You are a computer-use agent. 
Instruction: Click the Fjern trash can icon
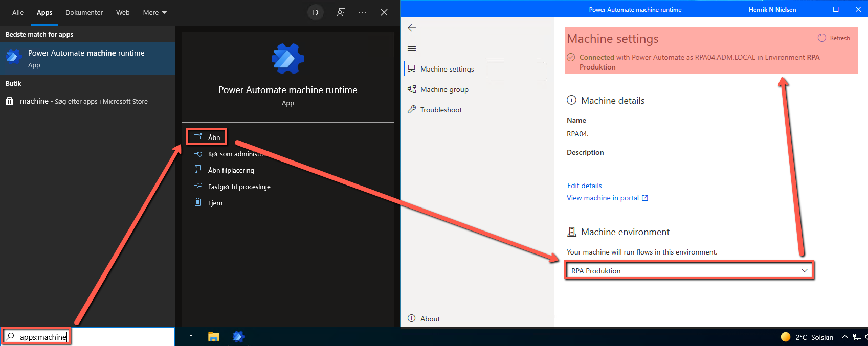(x=198, y=202)
